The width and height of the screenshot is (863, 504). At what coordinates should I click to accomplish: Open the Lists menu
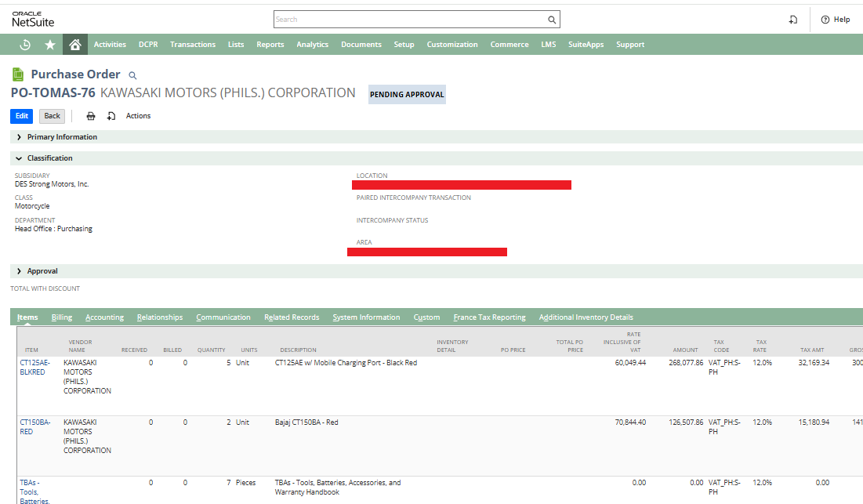pyautogui.click(x=236, y=45)
